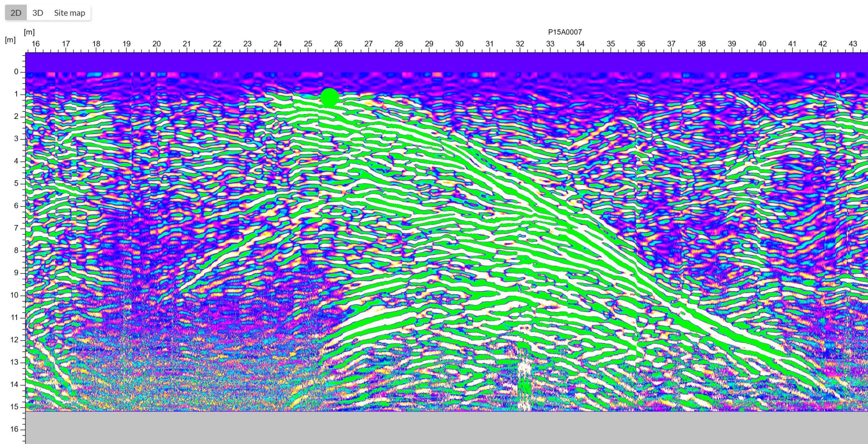Viewport: 868px width, 444px height.
Task: Click the 35 mark on horizontal distance ruler
Action: click(611, 44)
